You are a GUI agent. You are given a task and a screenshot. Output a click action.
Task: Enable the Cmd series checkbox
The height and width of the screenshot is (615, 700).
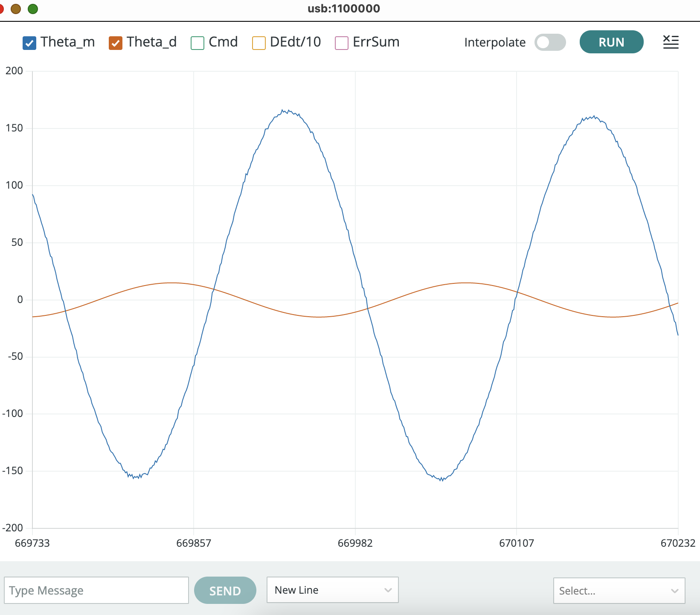198,43
